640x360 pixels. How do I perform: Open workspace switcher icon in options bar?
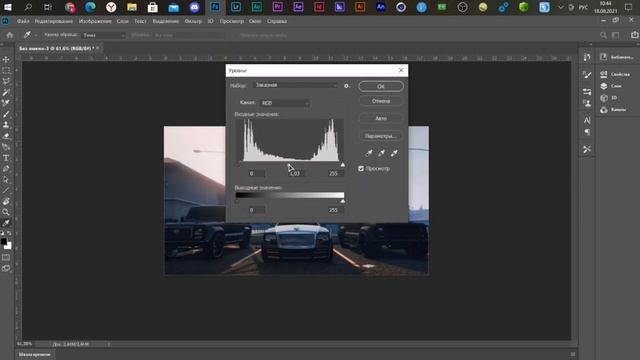(616, 35)
